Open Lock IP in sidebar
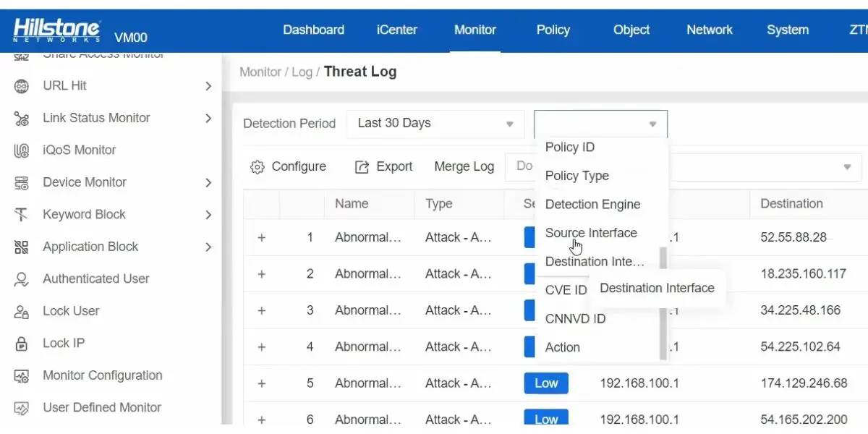Screen dimensions: 868x434 point(64,344)
